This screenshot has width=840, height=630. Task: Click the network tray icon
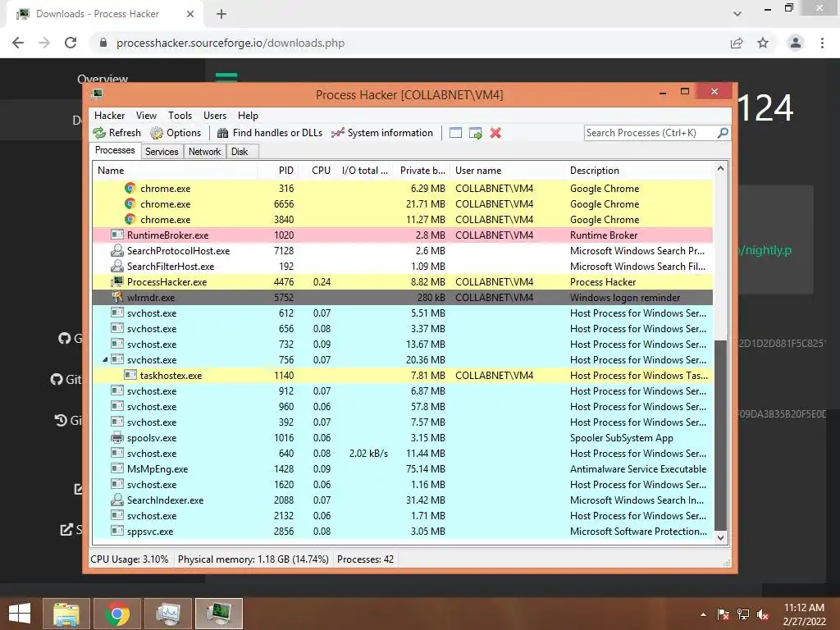[743, 614]
